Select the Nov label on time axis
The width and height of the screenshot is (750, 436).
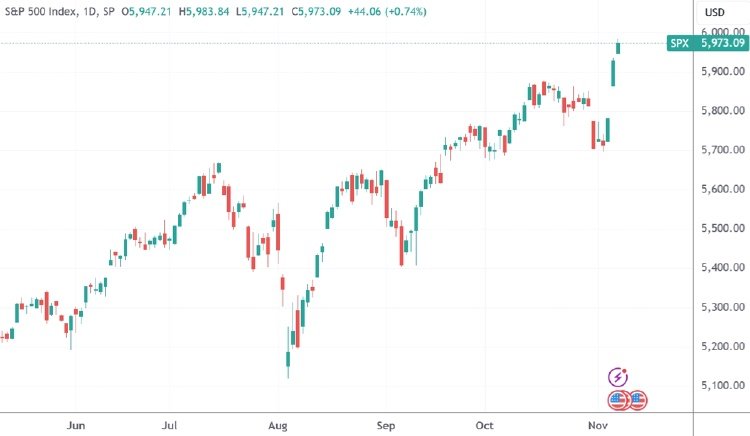click(597, 425)
